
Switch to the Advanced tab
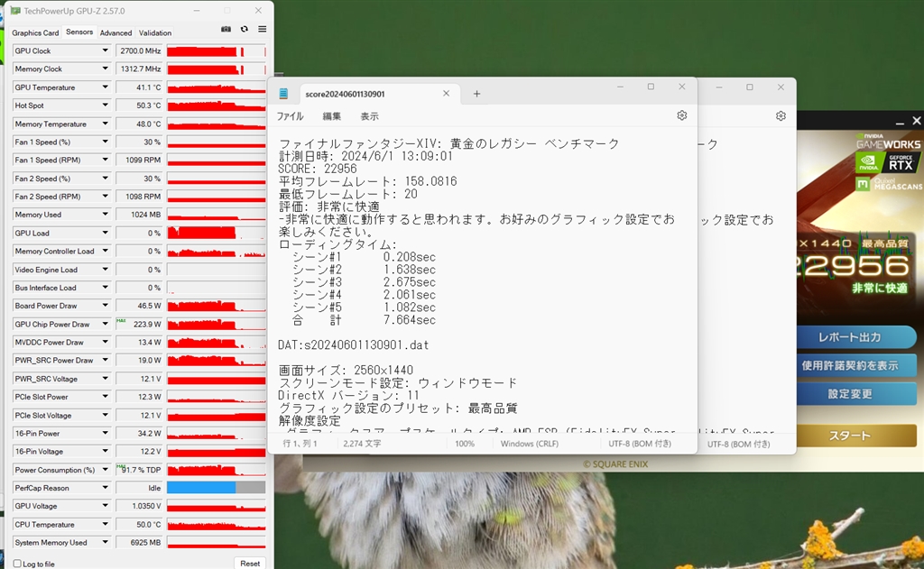pos(115,33)
